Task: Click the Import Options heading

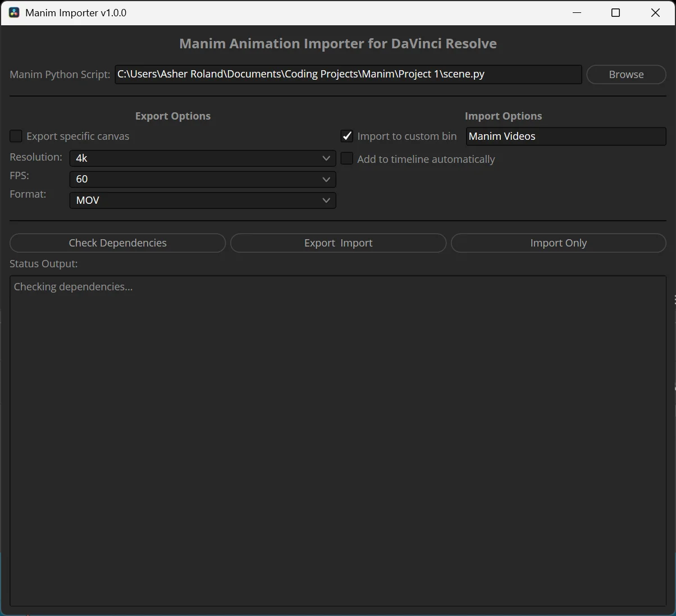Action: pos(503,116)
